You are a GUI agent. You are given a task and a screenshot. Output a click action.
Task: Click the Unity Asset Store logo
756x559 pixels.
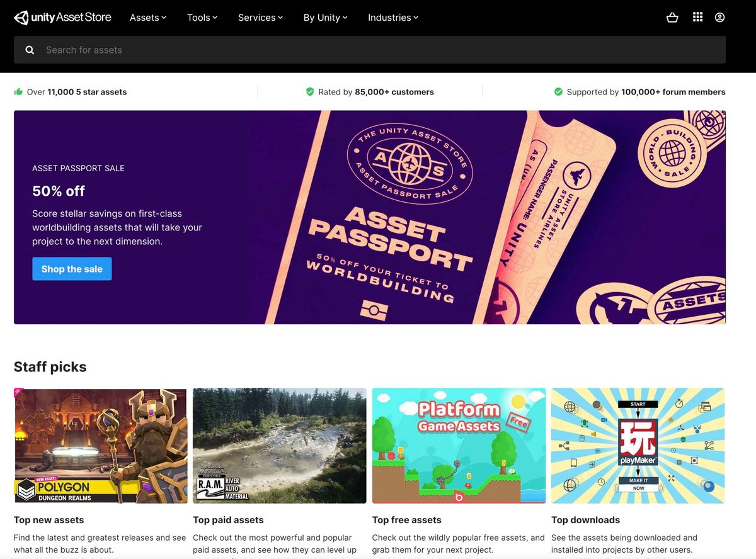(x=62, y=18)
